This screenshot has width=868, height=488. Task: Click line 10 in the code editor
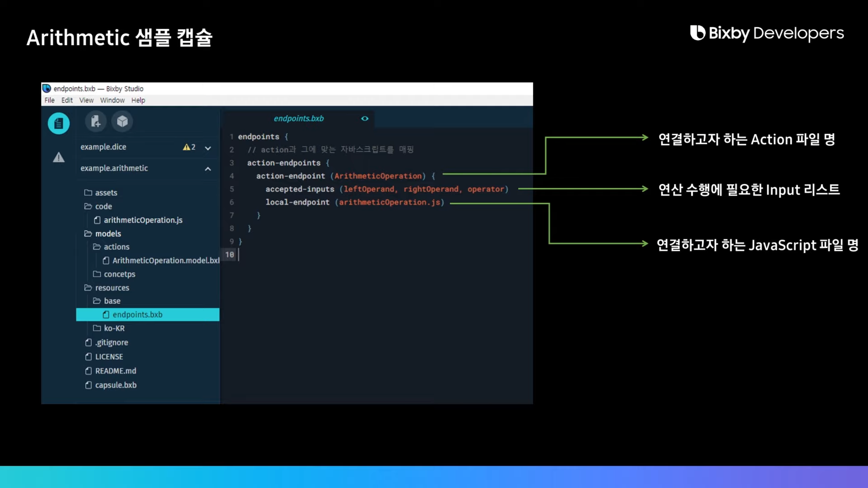click(x=316, y=255)
